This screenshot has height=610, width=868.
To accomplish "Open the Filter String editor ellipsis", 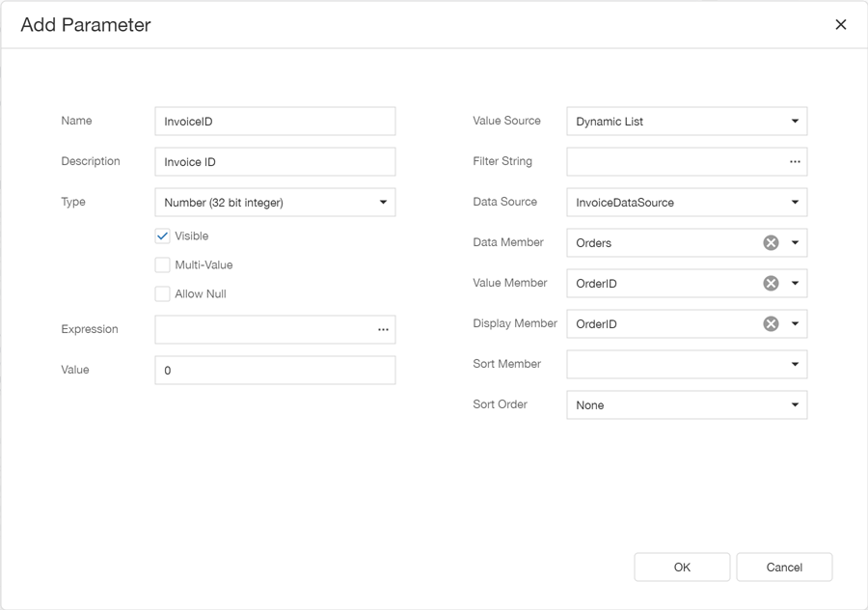I will point(795,161).
